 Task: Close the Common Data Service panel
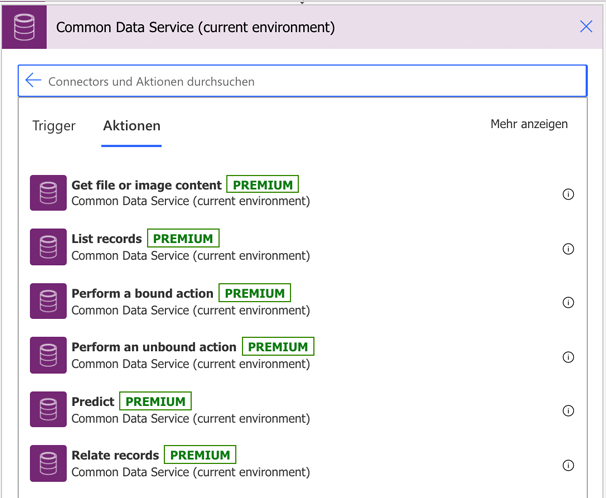[x=586, y=27]
